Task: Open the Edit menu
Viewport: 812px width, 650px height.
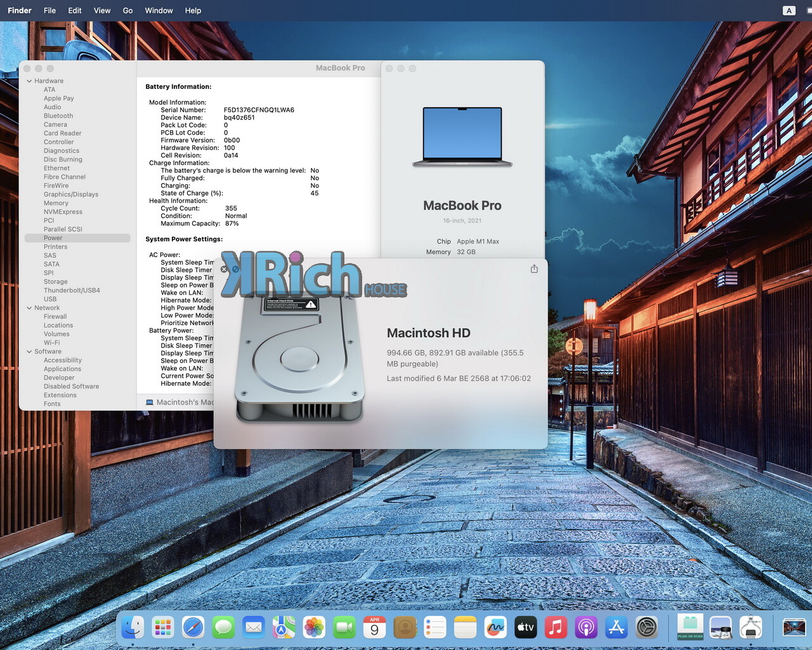Action: 75,10
